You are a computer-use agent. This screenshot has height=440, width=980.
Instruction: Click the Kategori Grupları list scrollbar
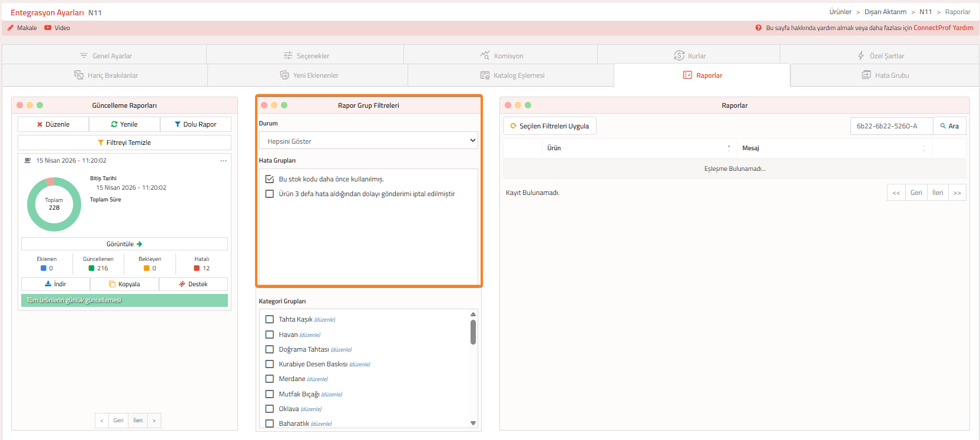[x=473, y=332]
